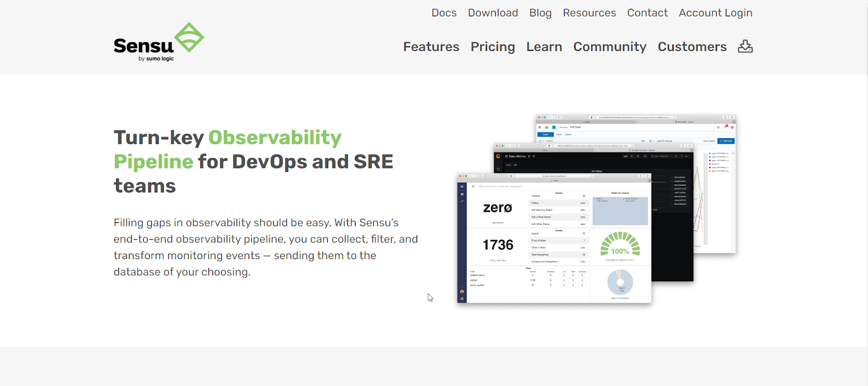Open the Learn menu
This screenshot has height=386, width=868.
(x=544, y=47)
